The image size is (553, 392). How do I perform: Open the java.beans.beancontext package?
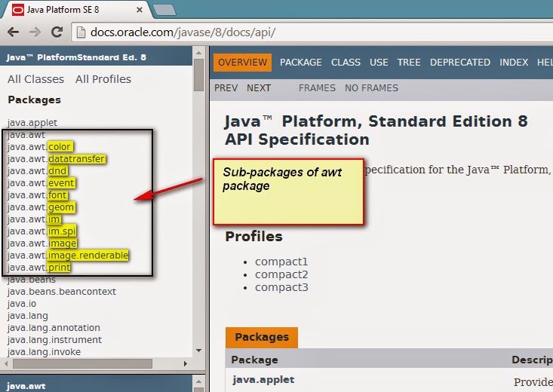(61, 292)
